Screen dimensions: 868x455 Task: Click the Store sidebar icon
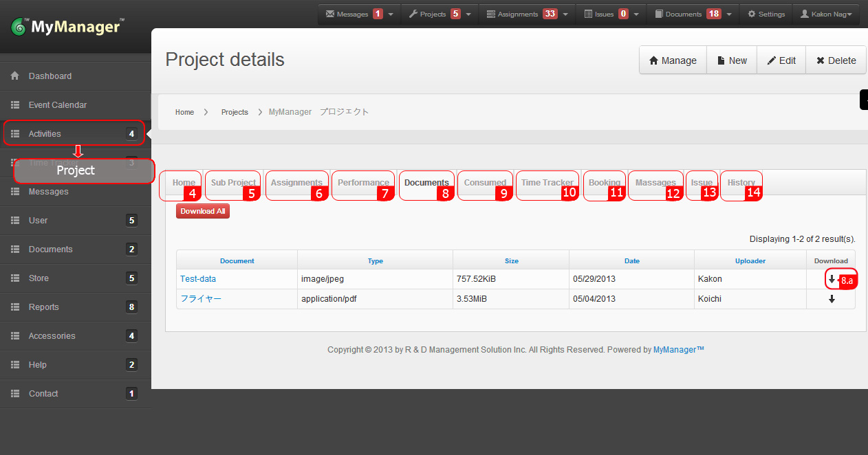click(x=14, y=278)
